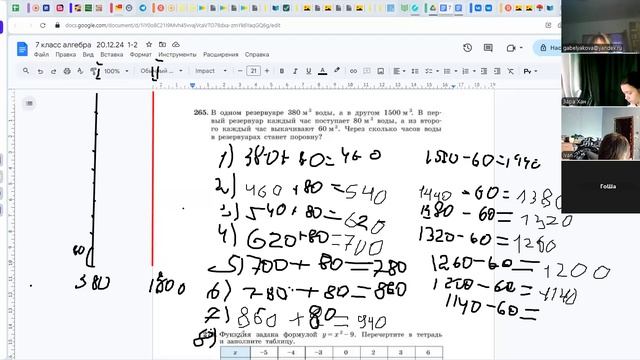Undo the last action in toolbar

(40, 71)
